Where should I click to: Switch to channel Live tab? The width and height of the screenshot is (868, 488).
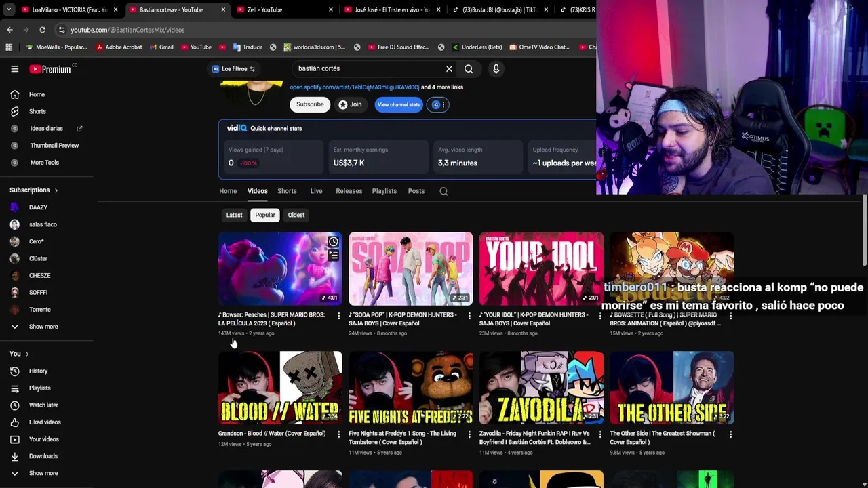pos(316,191)
